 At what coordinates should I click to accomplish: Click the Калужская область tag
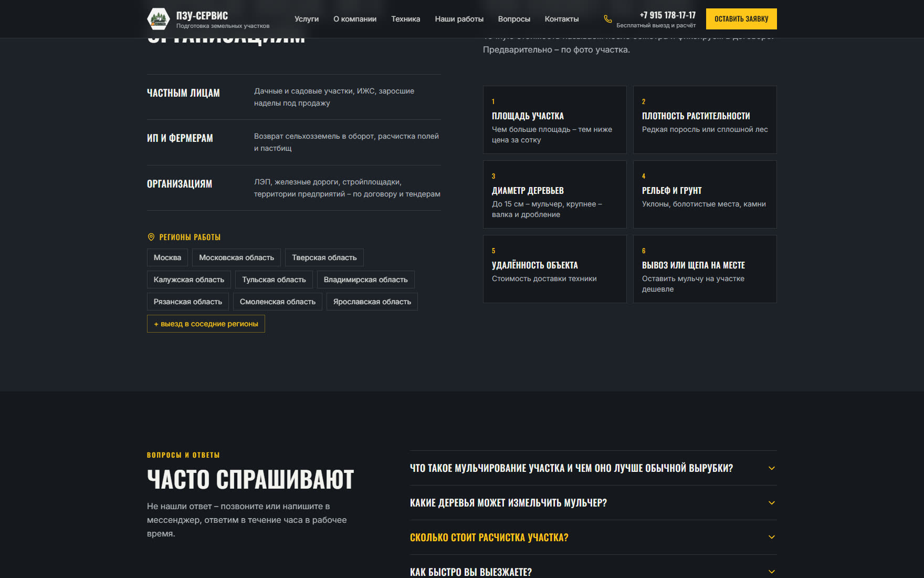coord(189,280)
